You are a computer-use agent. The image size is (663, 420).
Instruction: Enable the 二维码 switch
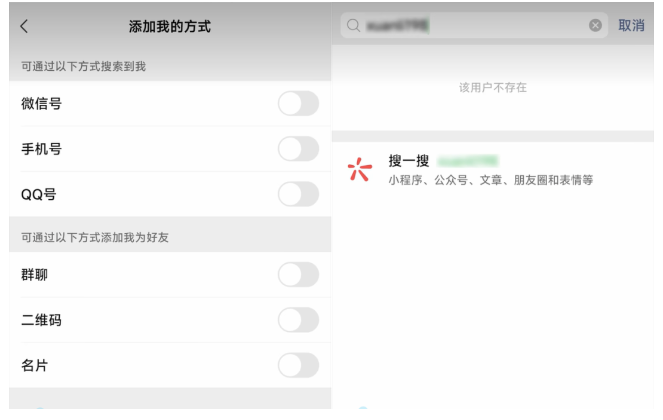[x=298, y=320]
